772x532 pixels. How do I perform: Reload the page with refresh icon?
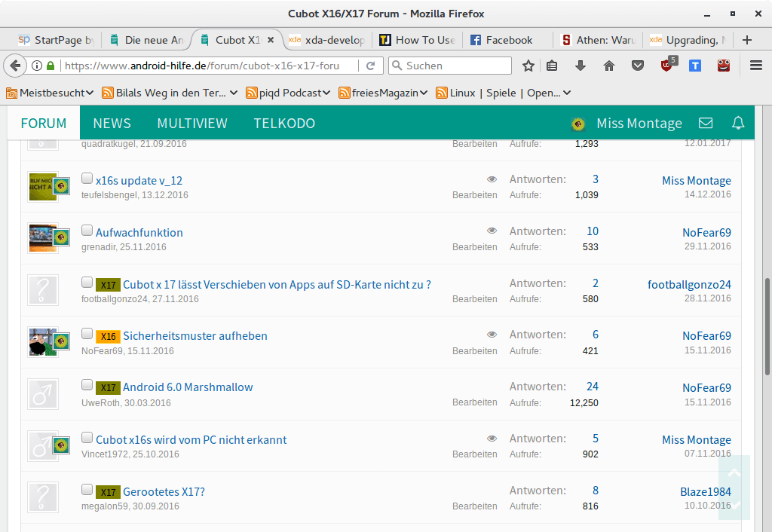click(x=370, y=66)
